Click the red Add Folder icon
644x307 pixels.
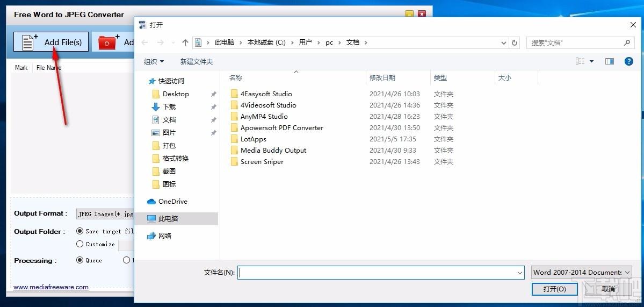[x=107, y=42]
